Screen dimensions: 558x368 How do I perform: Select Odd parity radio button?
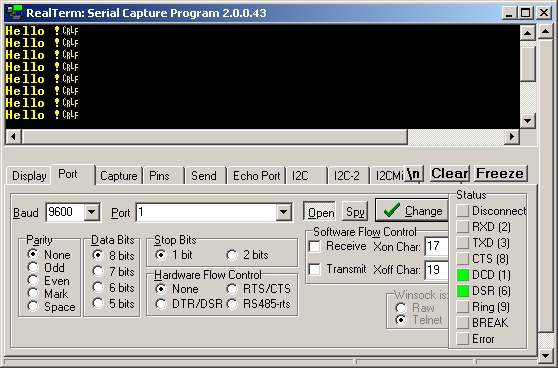[33, 267]
